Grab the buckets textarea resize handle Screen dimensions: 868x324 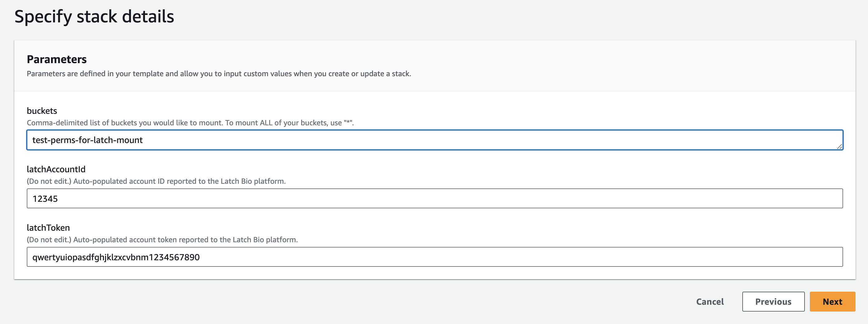pyautogui.click(x=839, y=146)
